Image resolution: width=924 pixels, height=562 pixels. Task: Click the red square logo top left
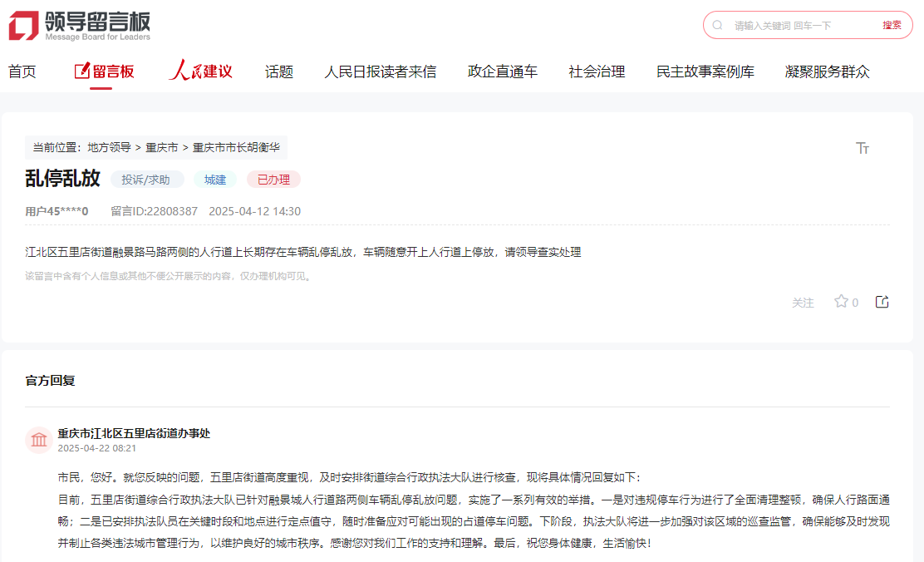(22, 25)
